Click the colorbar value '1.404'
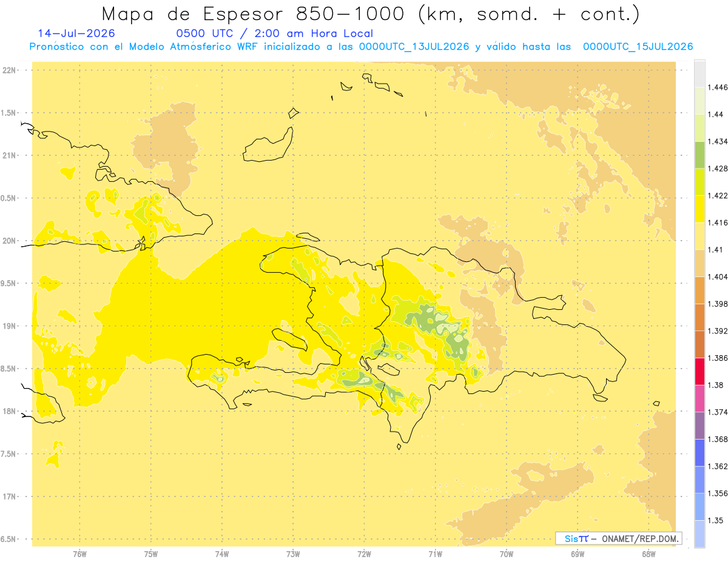Image resolution: width=728 pixels, height=562 pixels. point(718,276)
